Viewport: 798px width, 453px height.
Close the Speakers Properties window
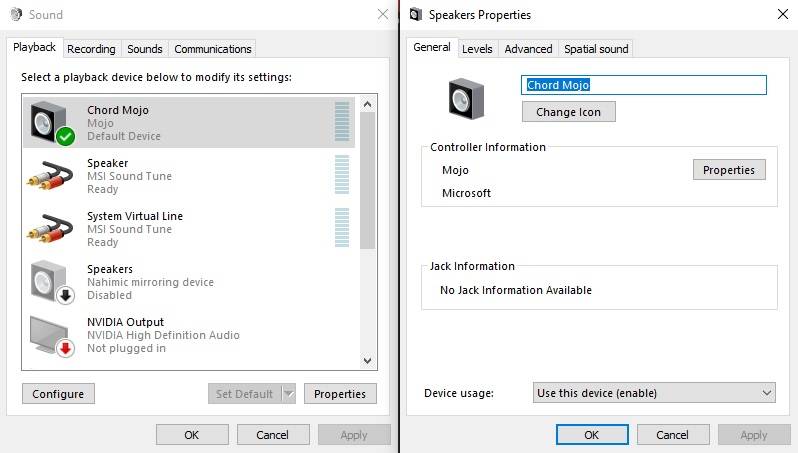click(x=783, y=14)
